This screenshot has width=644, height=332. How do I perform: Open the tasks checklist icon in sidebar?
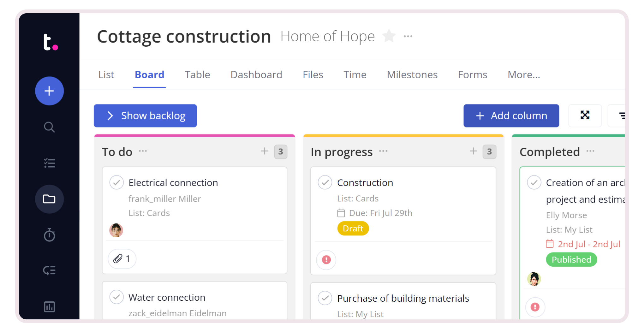click(49, 163)
